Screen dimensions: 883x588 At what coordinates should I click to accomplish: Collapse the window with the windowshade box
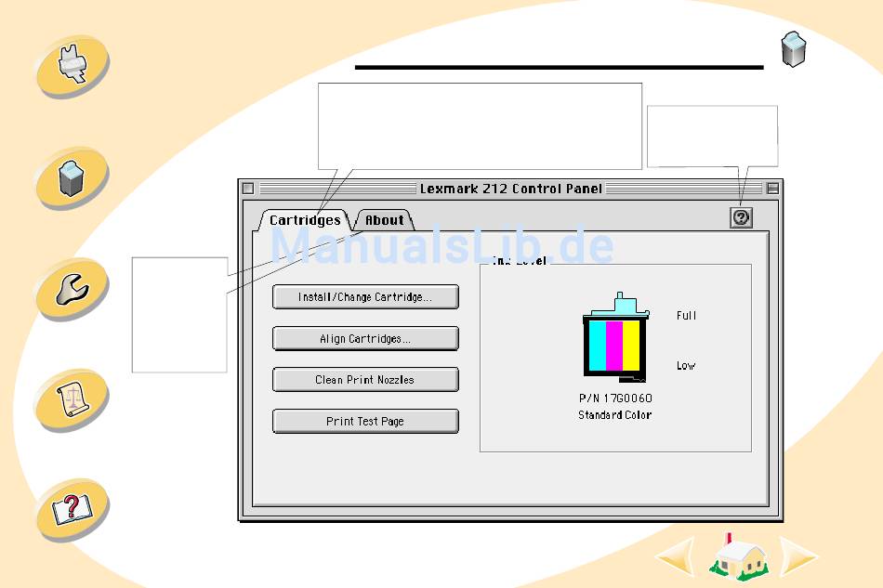point(772,189)
